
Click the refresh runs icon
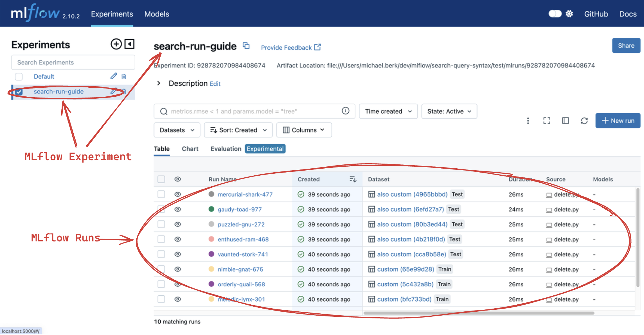(584, 121)
